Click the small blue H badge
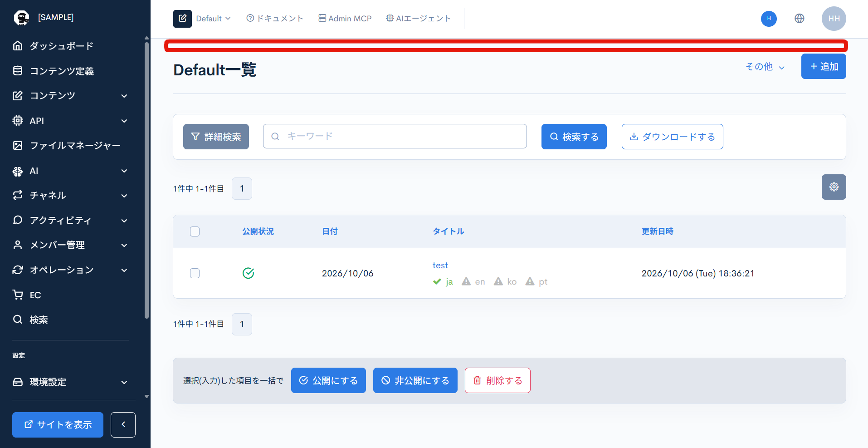This screenshot has width=868, height=448. [769, 19]
